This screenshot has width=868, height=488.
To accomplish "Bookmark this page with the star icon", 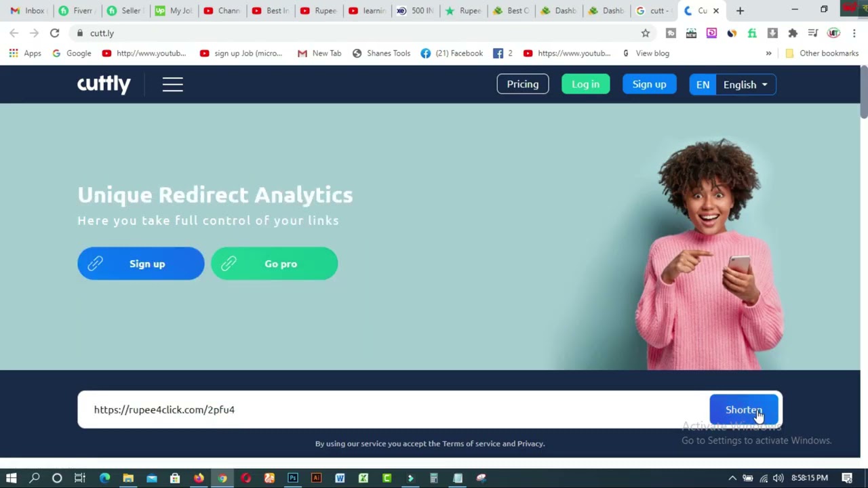I will pyautogui.click(x=646, y=33).
